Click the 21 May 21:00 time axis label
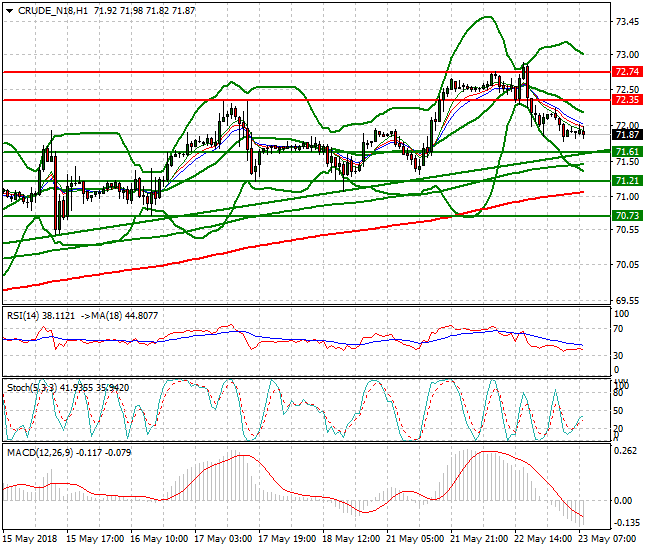Screen dimensions: 650x550 (479, 539)
